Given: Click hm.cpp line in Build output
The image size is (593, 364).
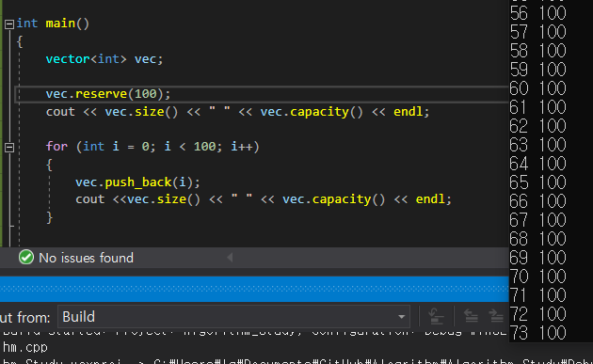Looking at the screenshot, I should (25, 347).
